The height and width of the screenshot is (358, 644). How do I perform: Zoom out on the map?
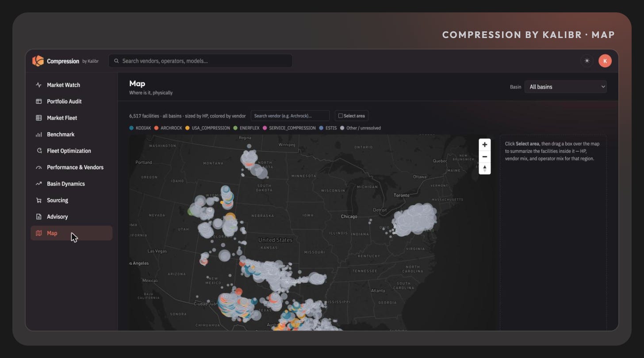pyautogui.click(x=485, y=156)
